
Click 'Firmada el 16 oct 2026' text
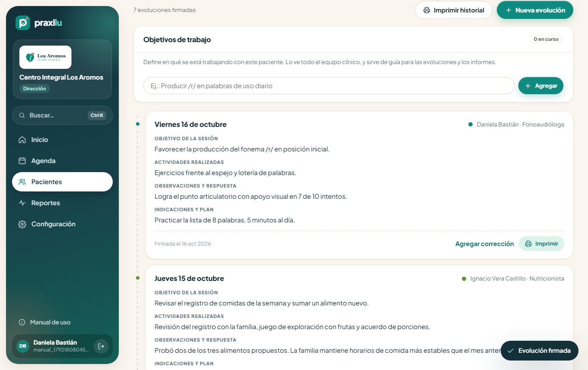click(183, 244)
